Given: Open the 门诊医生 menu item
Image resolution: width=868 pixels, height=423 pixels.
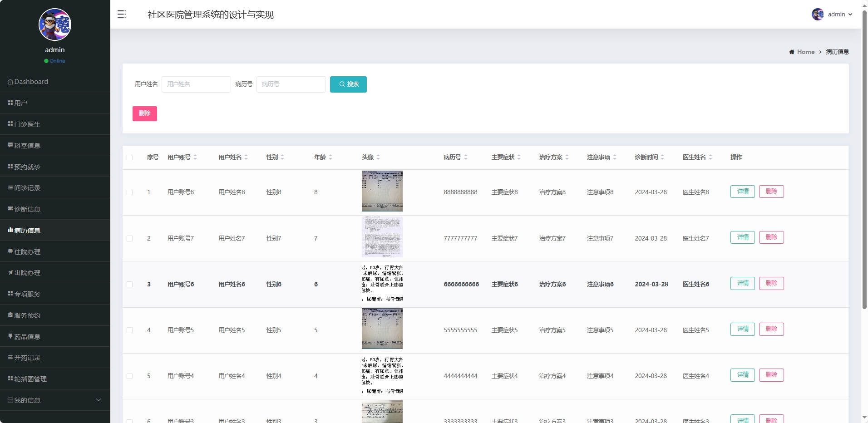Looking at the screenshot, I should click(55, 124).
